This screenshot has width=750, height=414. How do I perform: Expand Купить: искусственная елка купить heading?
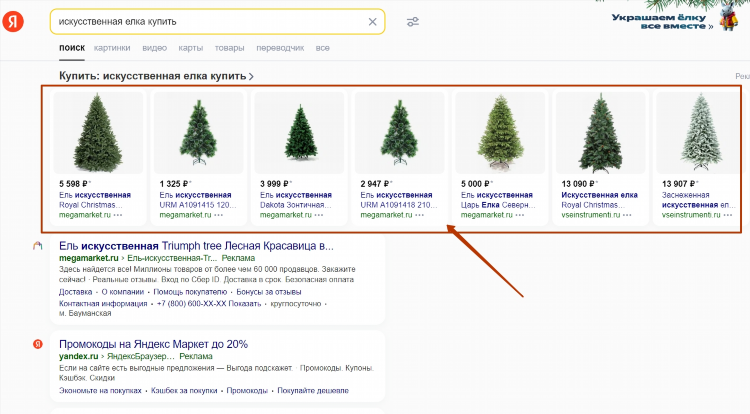coord(156,76)
